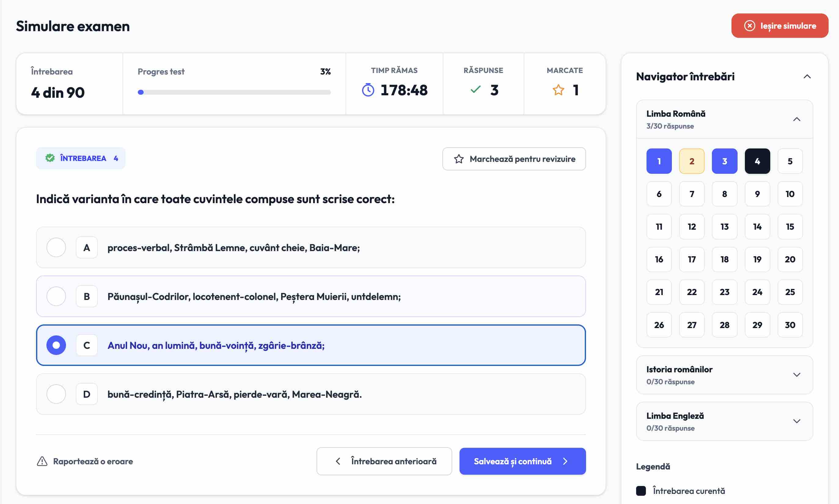Image resolution: width=839 pixels, height=504 pixels.
Task: Navigate to question 22
Action: pos(692,292)
